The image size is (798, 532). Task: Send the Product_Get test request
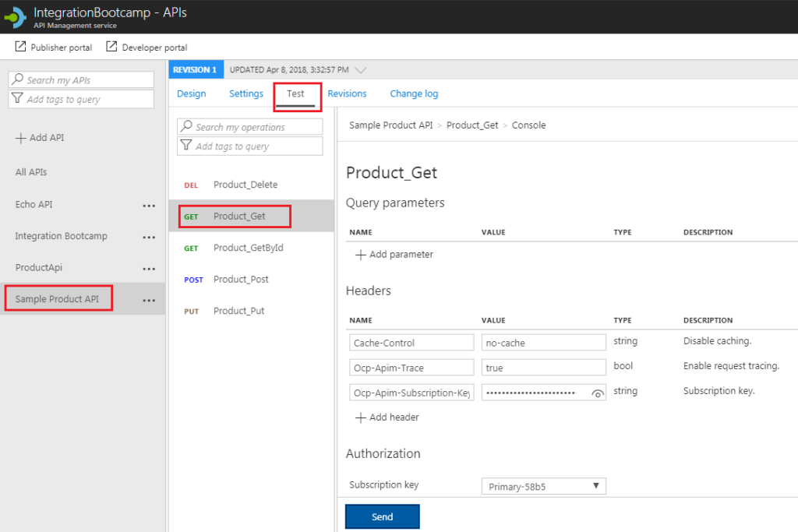tap(382, 516)
